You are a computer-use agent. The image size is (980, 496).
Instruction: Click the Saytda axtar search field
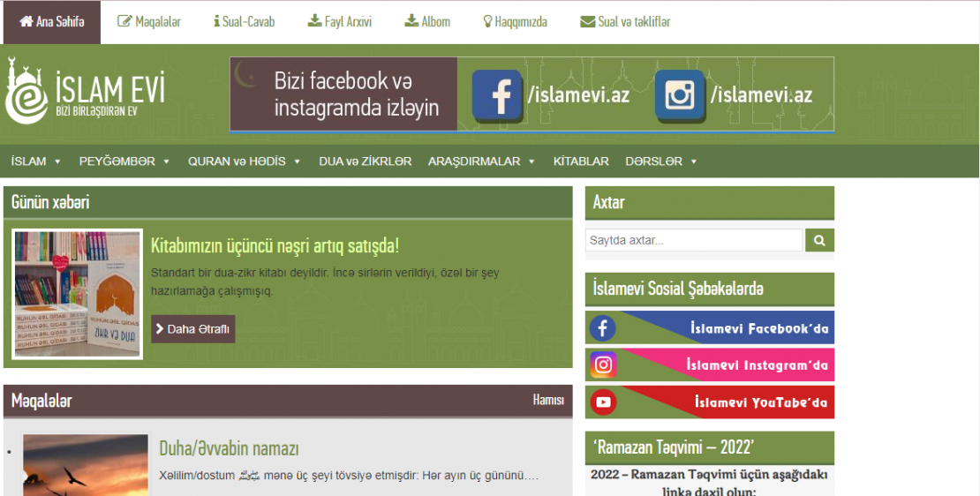point(694,240)
